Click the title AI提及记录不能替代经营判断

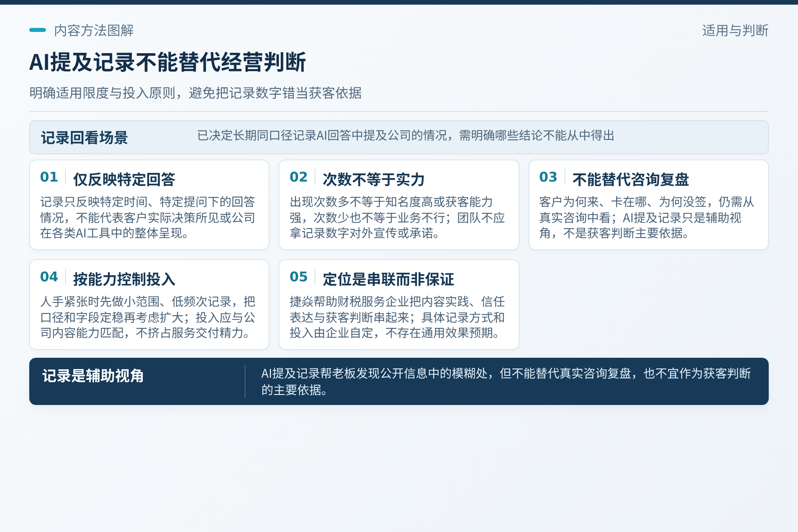point(168,63)
